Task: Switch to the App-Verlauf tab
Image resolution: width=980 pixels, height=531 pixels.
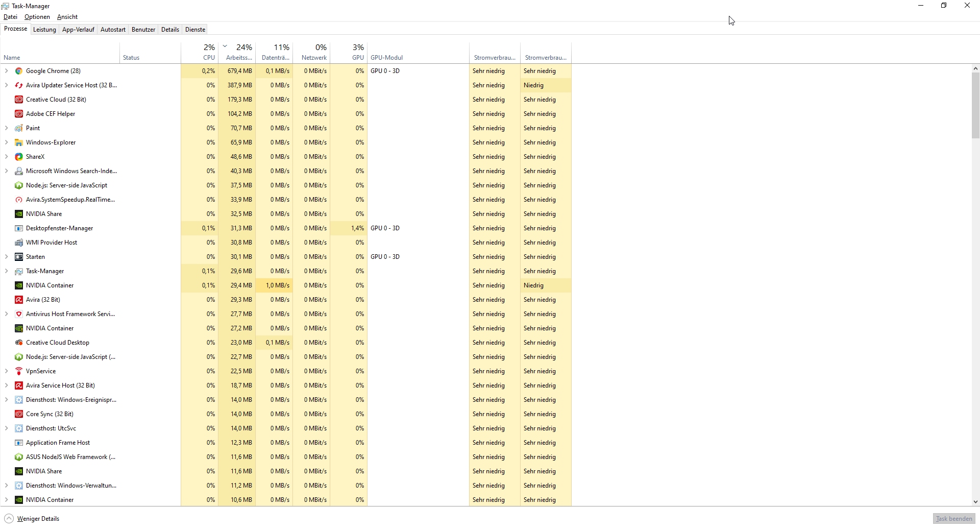Action: (78, 30)
